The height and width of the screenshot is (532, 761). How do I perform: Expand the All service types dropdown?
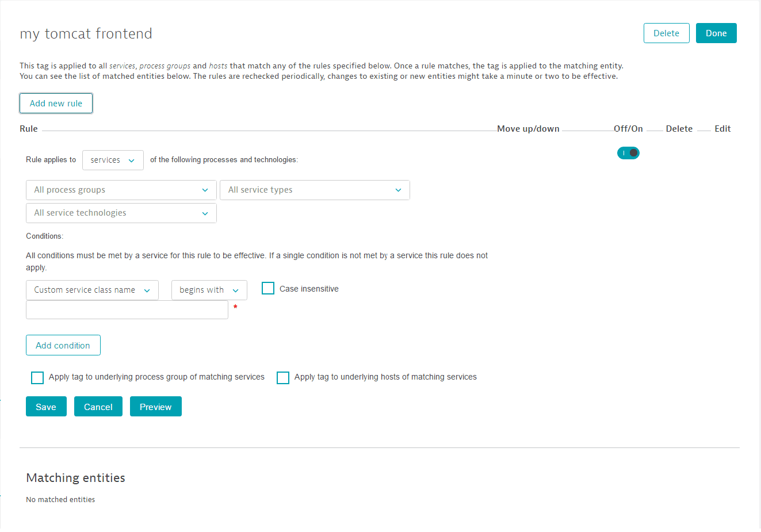click(x=315, y=190)
